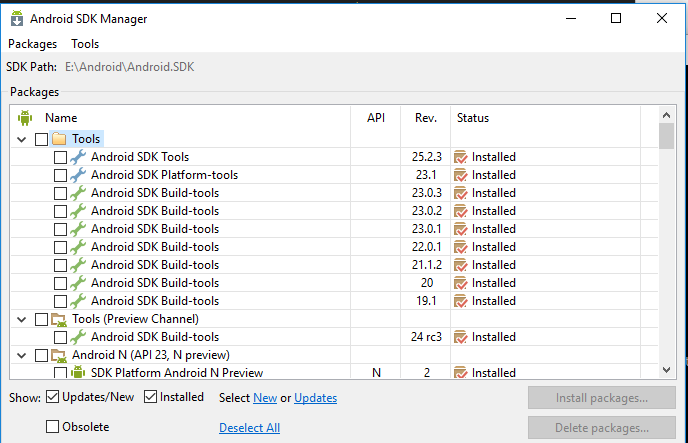Click Tools (Preview Channel) folder icon
The height and width of the screenshot is (443, 688).
(x=59, y=319)
